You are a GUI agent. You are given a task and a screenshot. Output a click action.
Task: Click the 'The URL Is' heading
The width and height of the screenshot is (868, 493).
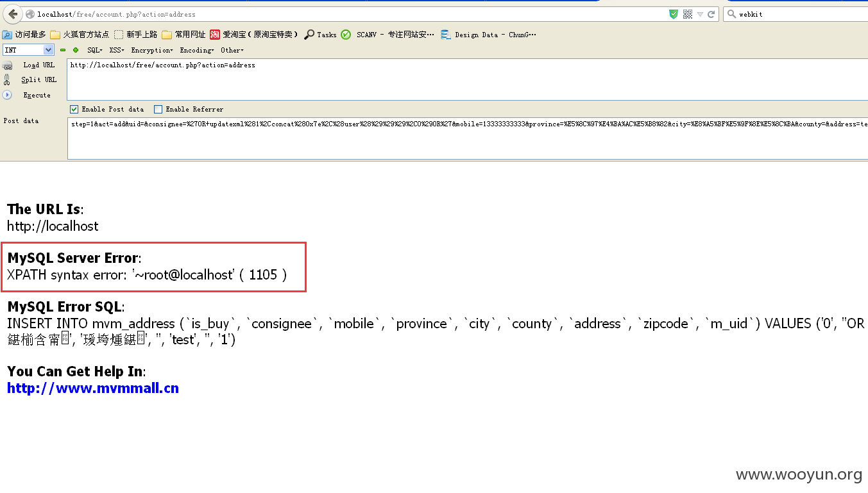point(44,209)
